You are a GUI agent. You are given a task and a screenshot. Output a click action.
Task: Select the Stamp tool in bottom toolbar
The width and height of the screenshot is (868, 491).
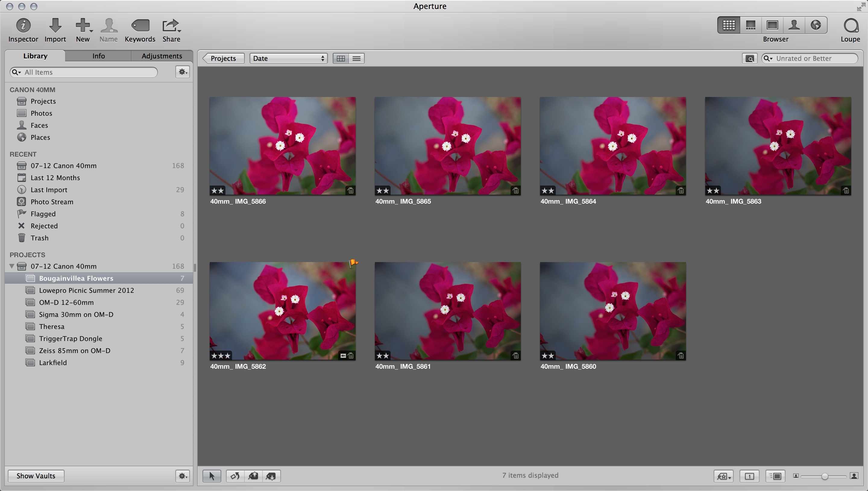[x=271, y=476]
